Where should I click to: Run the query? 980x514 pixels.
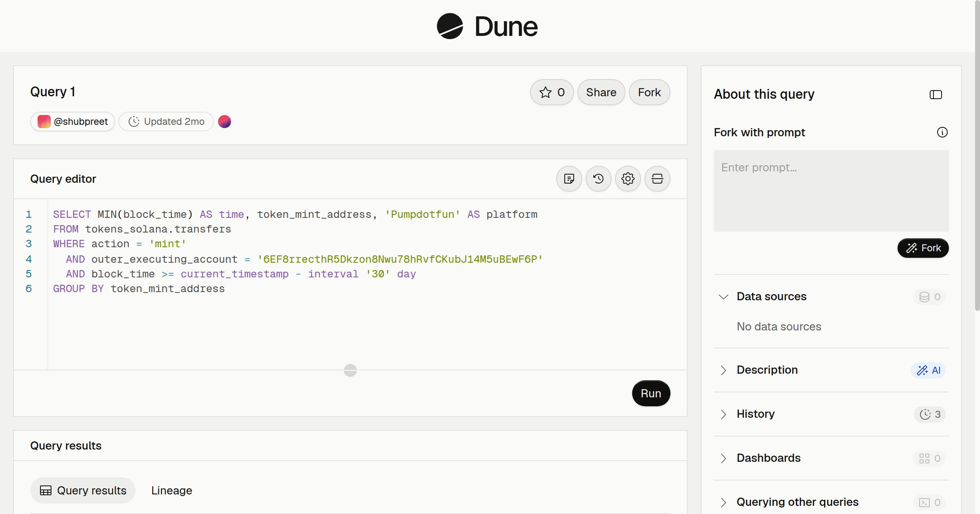click(x=651, y=393)
